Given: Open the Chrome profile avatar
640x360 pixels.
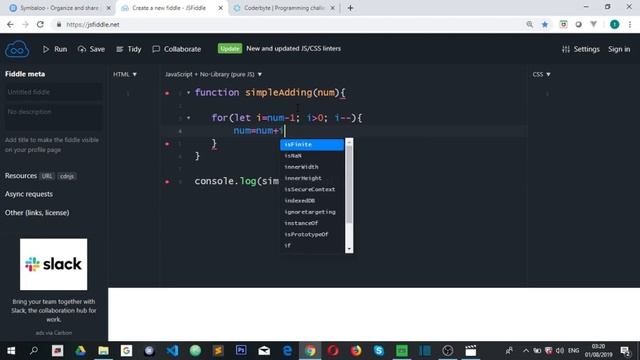Looking at the screenshot, I should click(615, 24).
